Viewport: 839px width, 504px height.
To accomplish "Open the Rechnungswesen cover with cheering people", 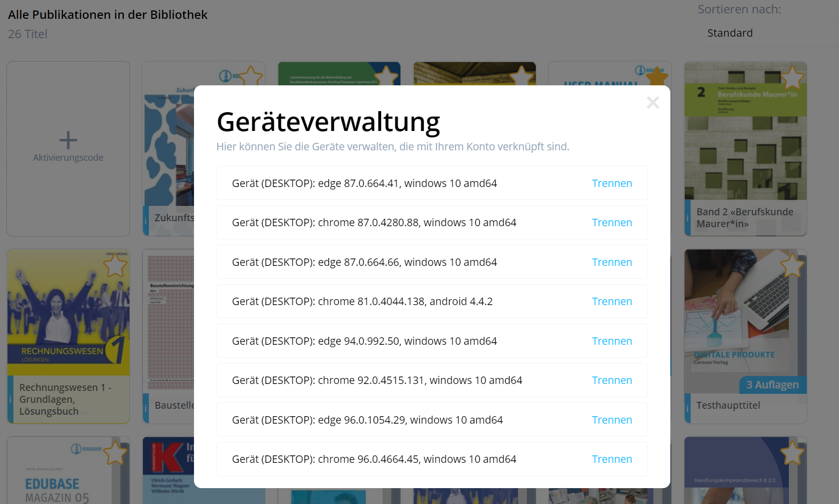I will [x=68, y=313].
